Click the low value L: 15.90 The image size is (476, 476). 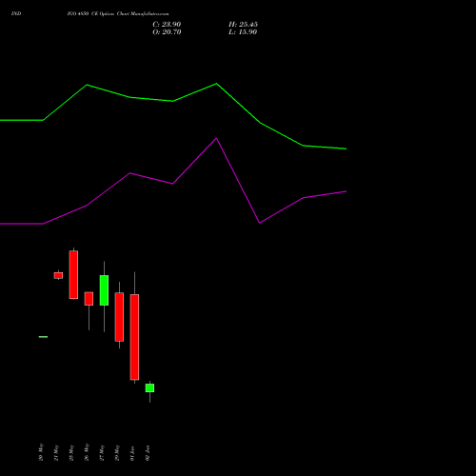[243, 32]
